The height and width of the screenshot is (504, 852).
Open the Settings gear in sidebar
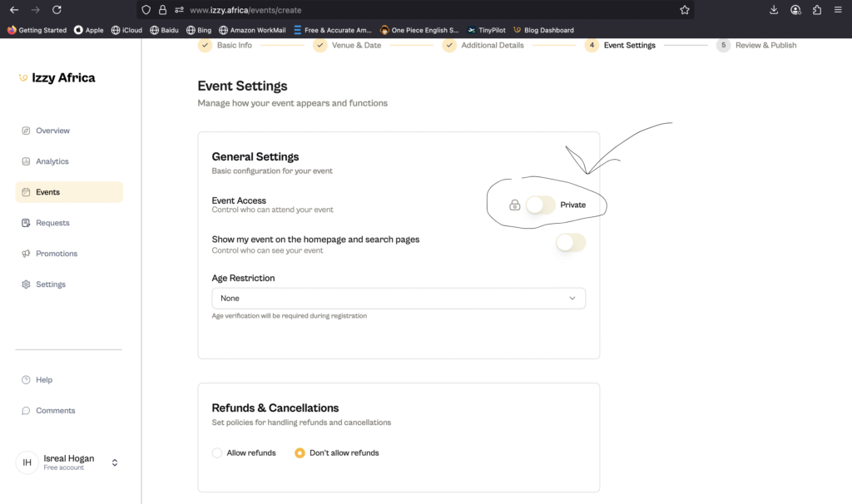tap(27, 284)
